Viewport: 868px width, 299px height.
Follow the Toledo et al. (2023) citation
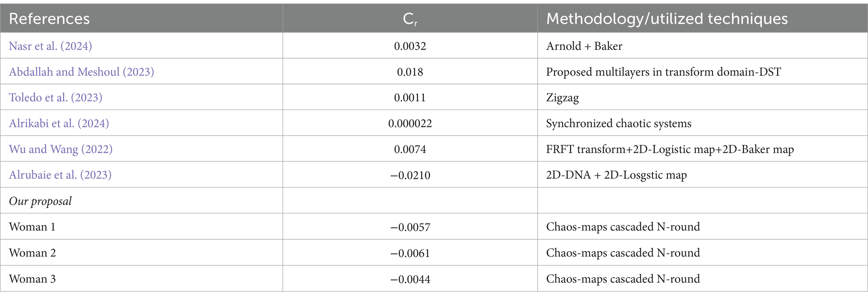(x=55, y=97)
